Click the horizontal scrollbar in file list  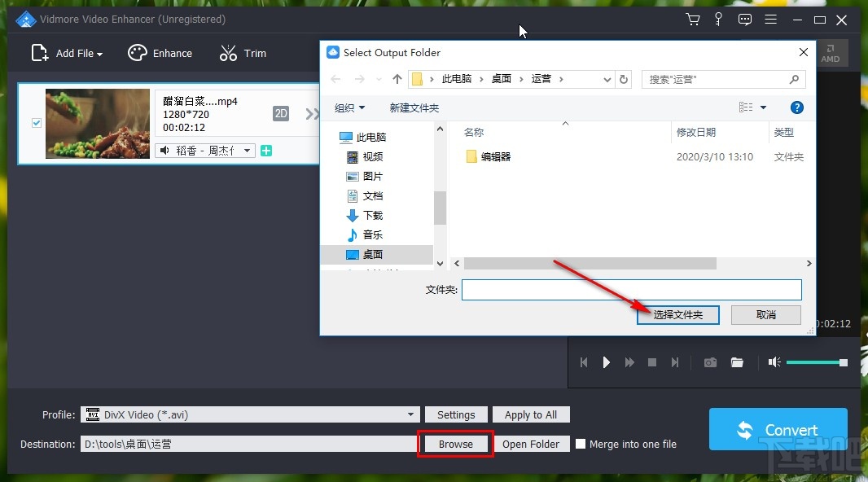pyautogui.click(x=590, y=264)
